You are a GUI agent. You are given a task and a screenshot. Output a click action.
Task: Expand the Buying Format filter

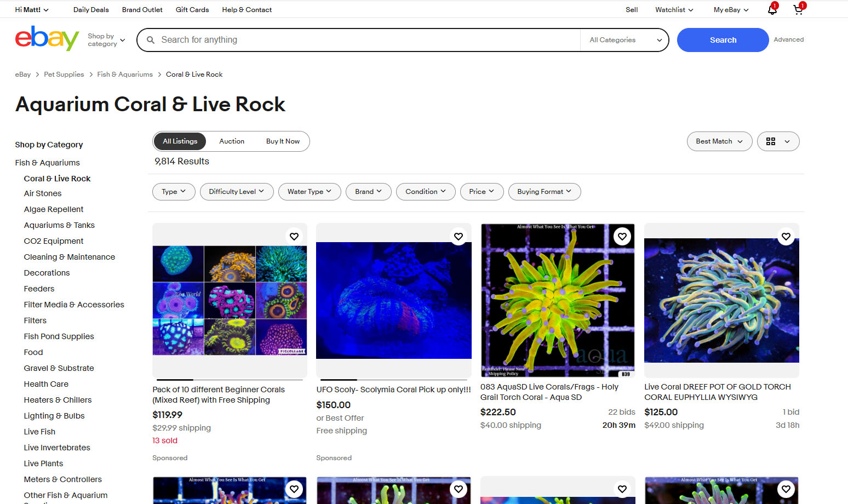545,192
